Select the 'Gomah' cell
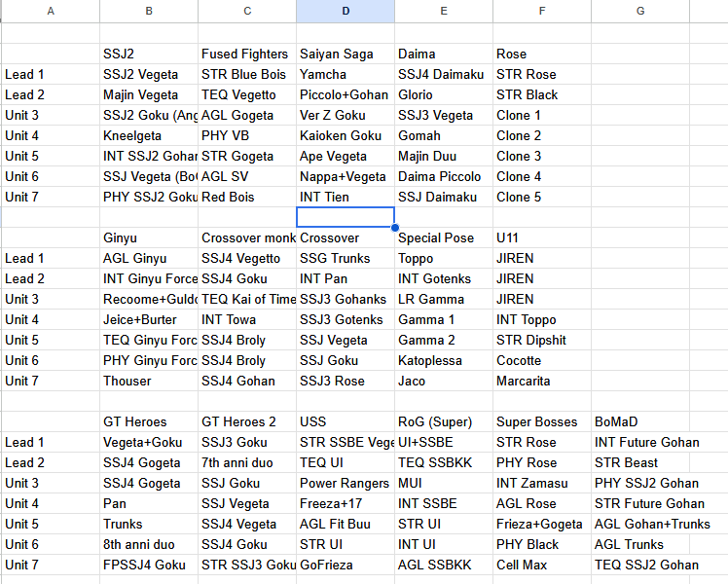This screenshot has height=584, width=728. coord(444,135)
